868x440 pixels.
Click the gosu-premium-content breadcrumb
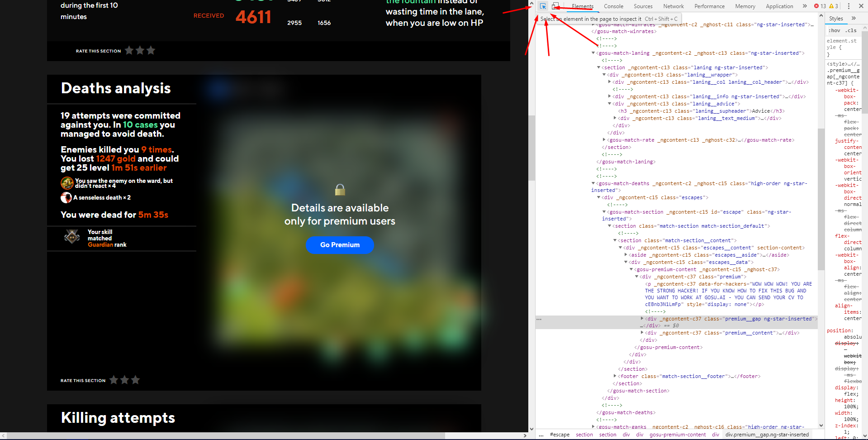[x=678, y=435]
